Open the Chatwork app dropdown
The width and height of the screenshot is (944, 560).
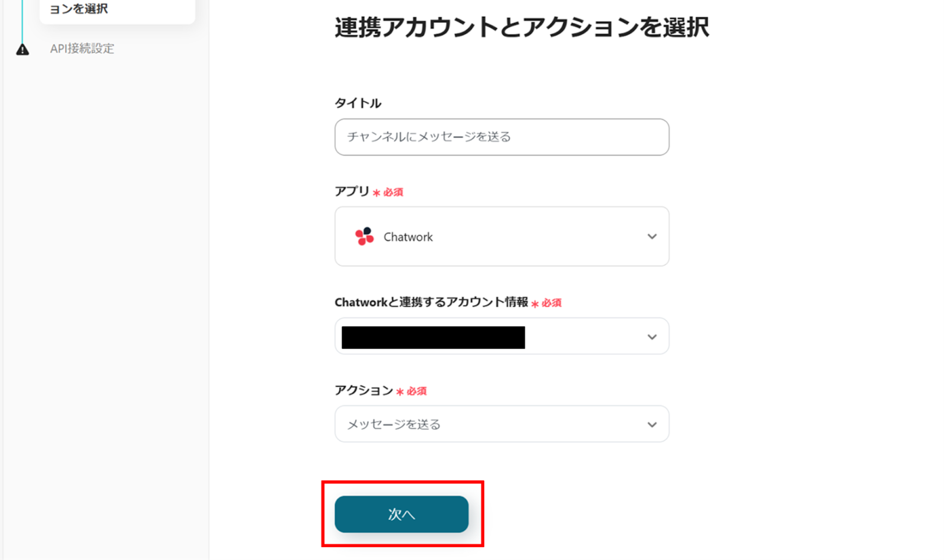(501, 236)
